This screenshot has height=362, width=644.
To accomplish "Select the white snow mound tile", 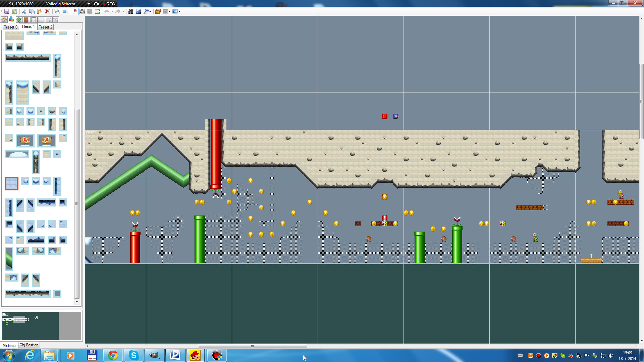I will pyautogui.click(x=17, y=155).
